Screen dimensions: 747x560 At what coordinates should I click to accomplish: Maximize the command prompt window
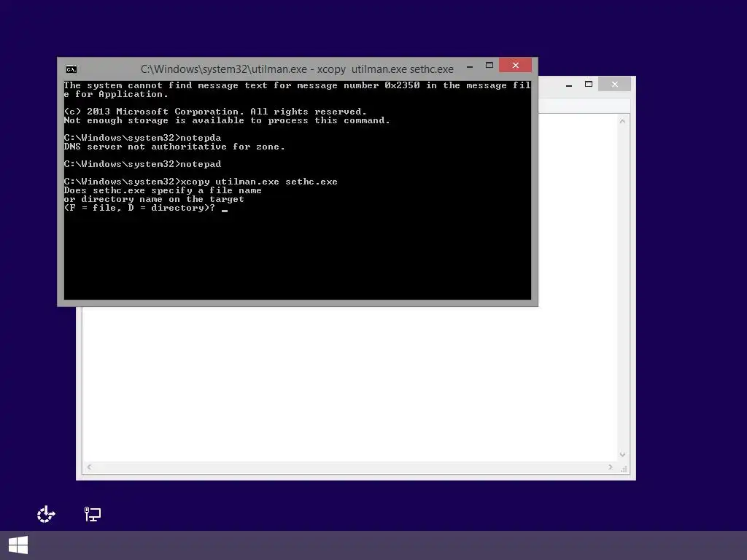click(x=489, y=65)
